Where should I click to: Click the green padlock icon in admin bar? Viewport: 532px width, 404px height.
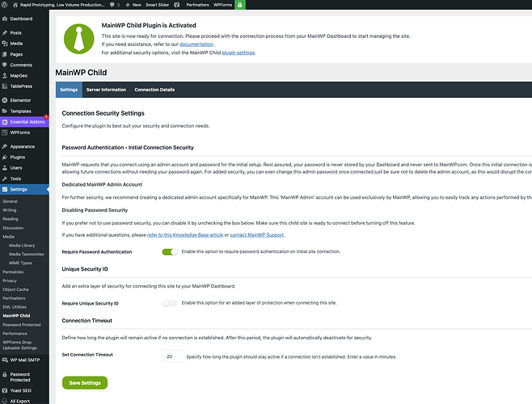240,5
